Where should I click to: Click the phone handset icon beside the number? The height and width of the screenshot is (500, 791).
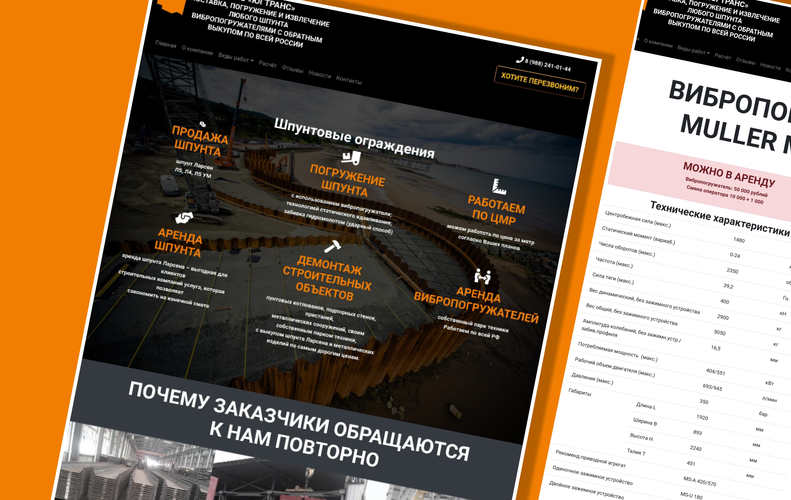[x=520, y=60]
